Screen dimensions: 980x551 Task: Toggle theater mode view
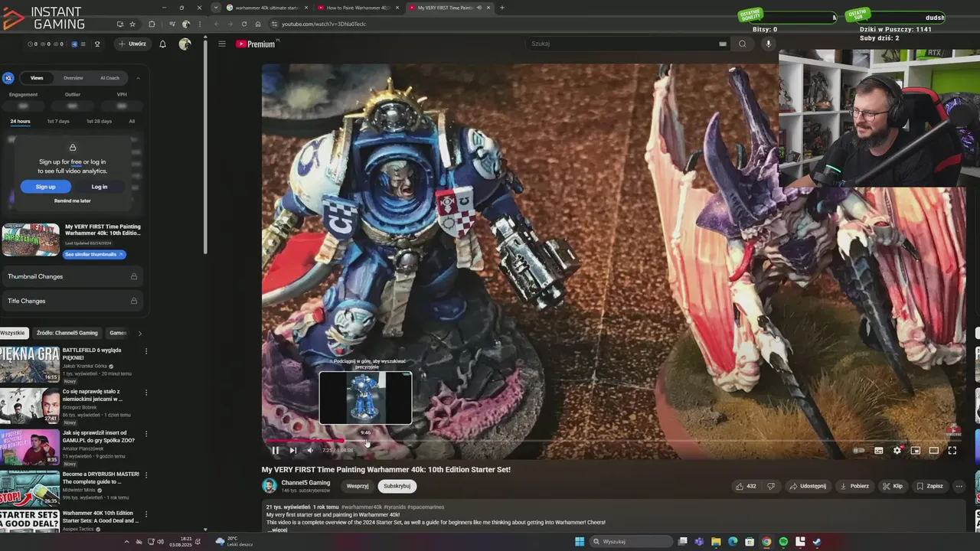click(934, 450)
